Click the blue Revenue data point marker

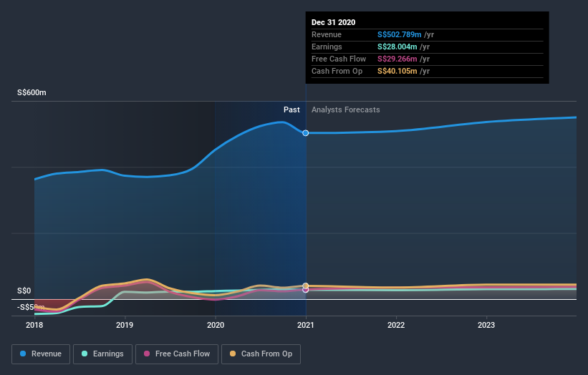pyautogui.click(x=306, y=133)
